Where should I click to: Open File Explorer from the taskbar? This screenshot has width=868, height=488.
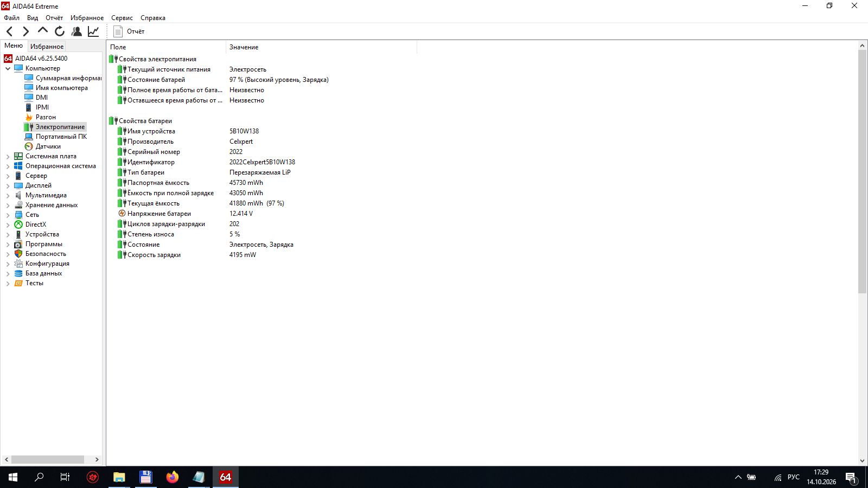click(x=119, y=477)
